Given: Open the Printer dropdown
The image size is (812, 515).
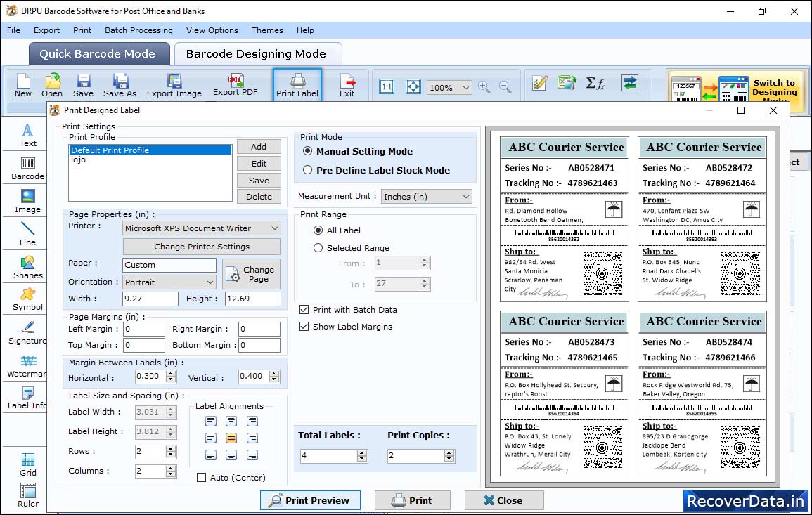Looking at the screenshot, I should [202, 228].
